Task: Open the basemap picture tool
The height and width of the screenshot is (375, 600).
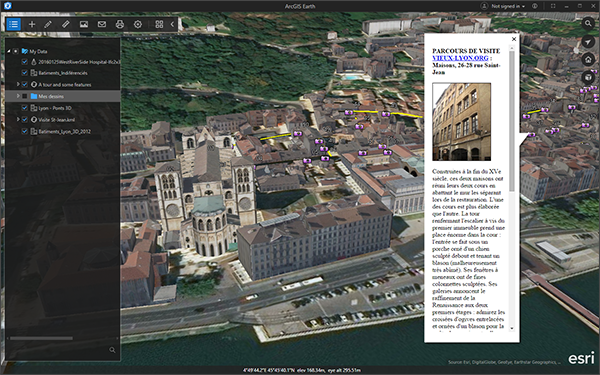Action: 84,24
